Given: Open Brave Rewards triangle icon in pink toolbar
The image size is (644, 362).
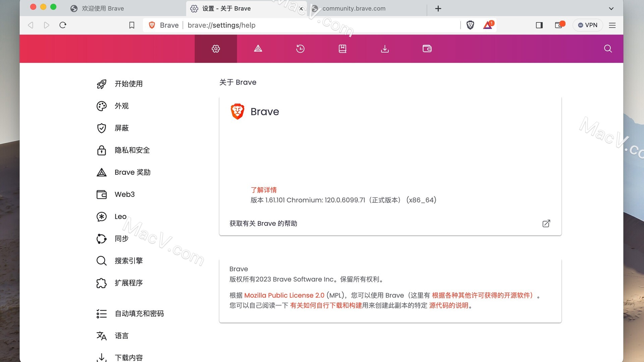Looking at the screenshot, I should pyautogui.click(x=258, y=49).
